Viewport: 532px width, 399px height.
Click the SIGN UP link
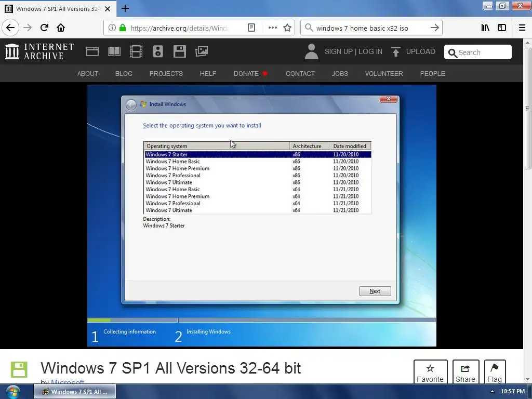(338, 51)
